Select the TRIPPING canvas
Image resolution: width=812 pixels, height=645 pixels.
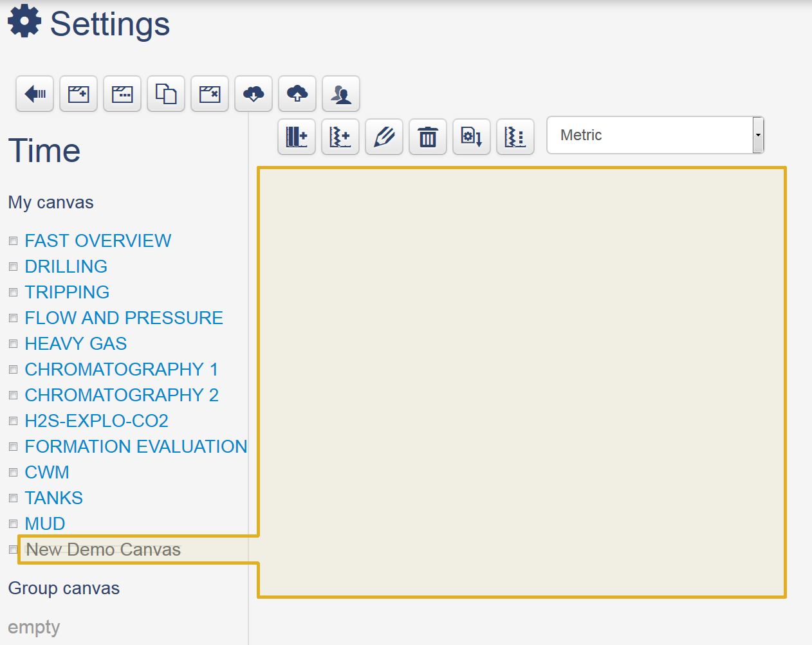pos(67,292)
